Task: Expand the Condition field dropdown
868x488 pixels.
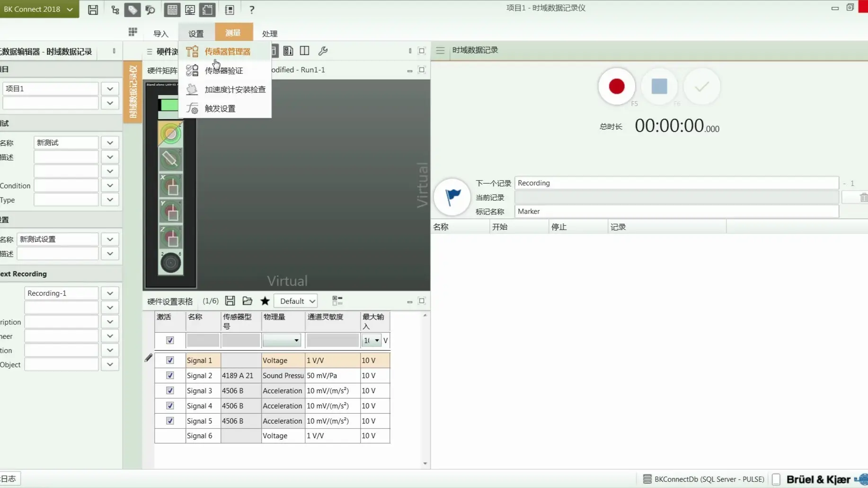Action: [110, 186]
